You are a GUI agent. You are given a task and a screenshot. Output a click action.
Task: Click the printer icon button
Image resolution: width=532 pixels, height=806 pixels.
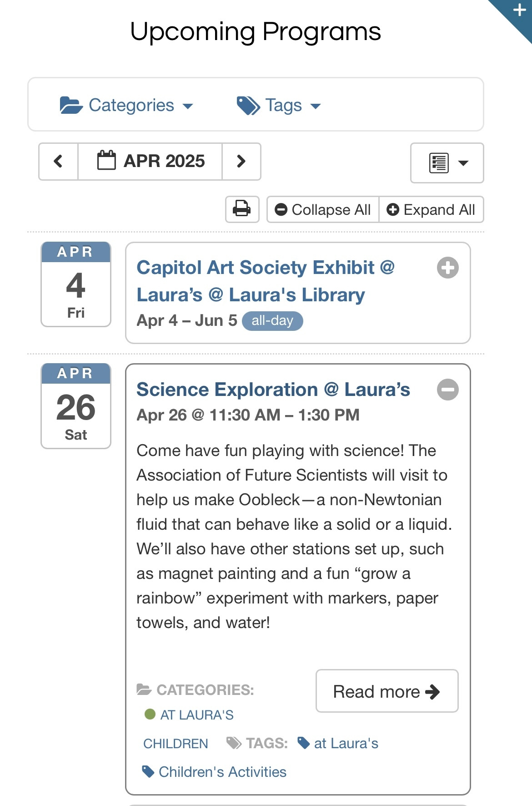point(242,209)
